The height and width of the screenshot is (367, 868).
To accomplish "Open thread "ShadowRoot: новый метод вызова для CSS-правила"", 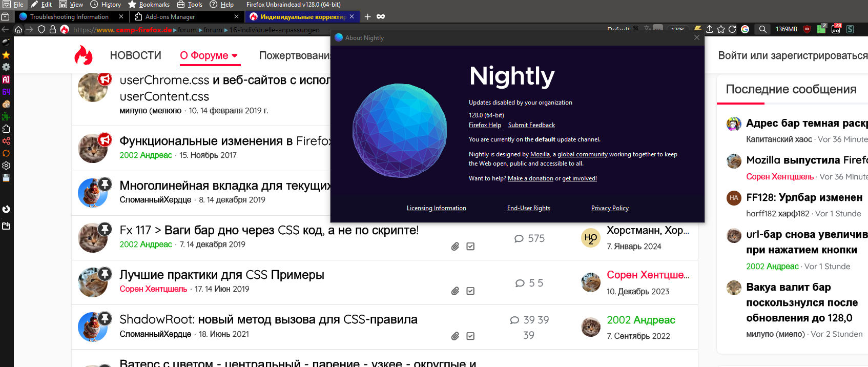I will (x=268, y=319).
